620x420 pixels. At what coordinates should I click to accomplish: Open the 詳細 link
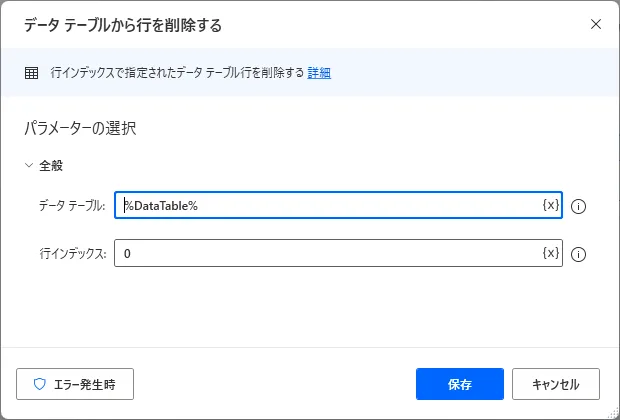tap(319, 72)
